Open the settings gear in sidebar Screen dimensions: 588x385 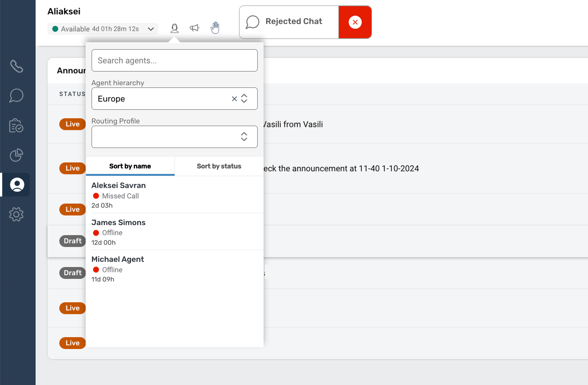tap(16, 214)
